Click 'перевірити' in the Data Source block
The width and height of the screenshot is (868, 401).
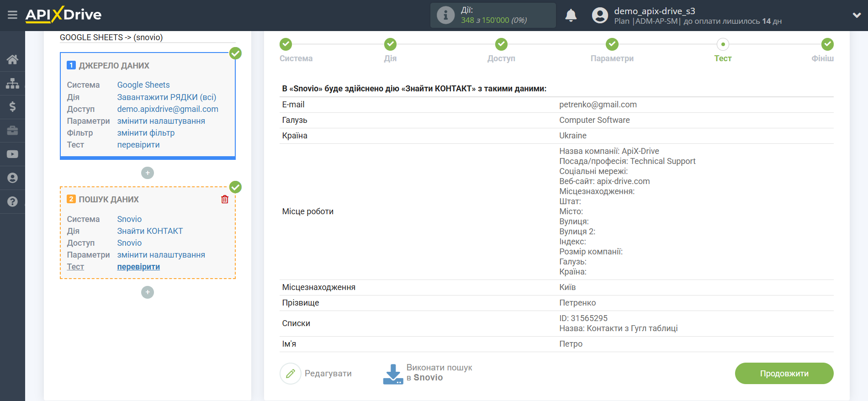(x=138, y=145)
